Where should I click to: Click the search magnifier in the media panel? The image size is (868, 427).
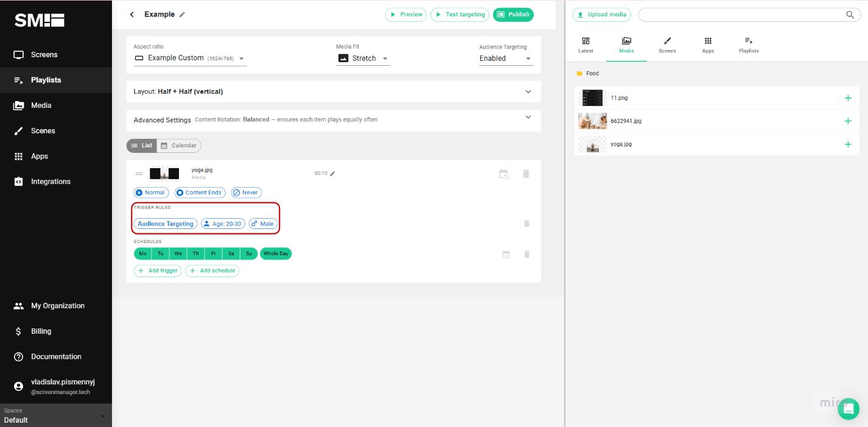click(x=850, y=15)
